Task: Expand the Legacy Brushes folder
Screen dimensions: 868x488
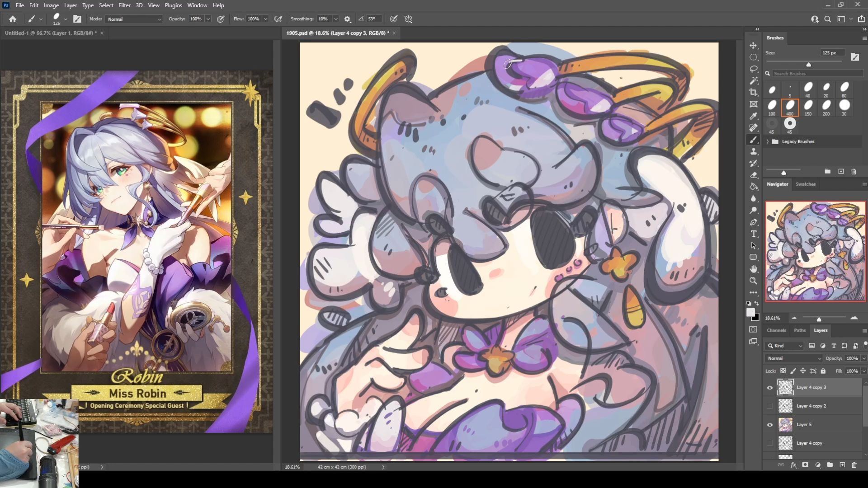Action: pos(768,141)
